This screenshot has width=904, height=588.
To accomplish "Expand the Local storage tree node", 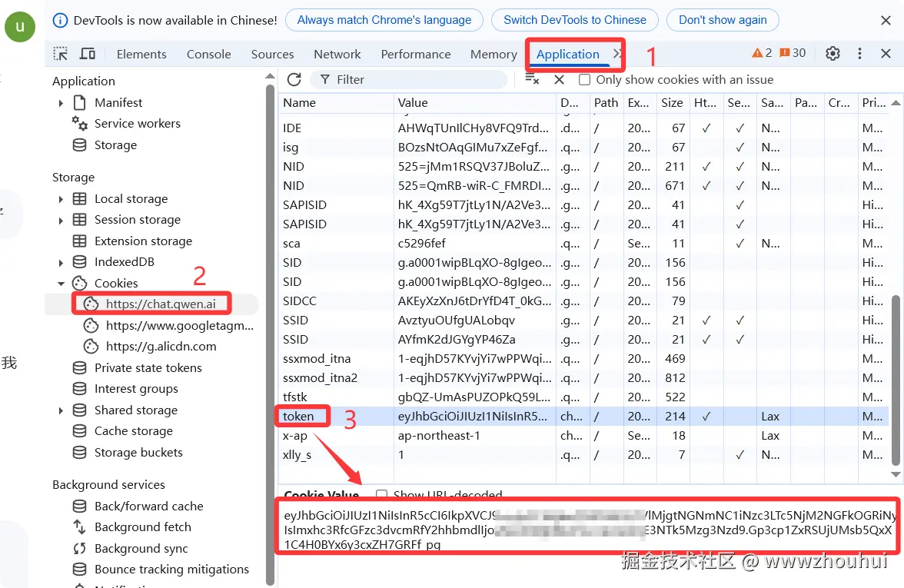I will click(x=61, y=199).
